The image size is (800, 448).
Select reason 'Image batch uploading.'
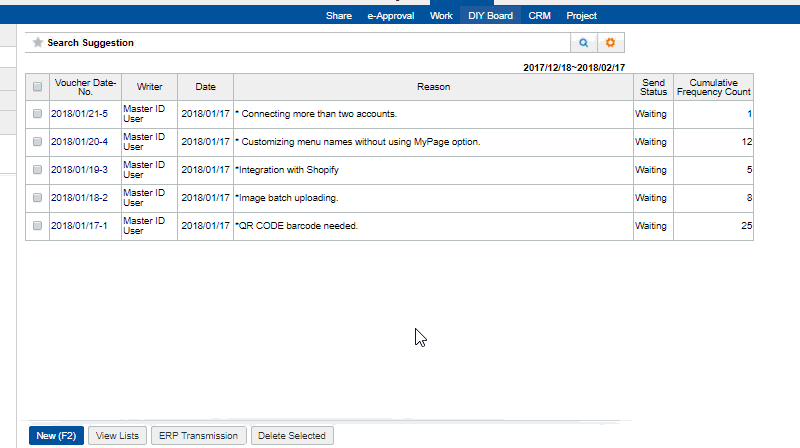[x=287, y=198]
